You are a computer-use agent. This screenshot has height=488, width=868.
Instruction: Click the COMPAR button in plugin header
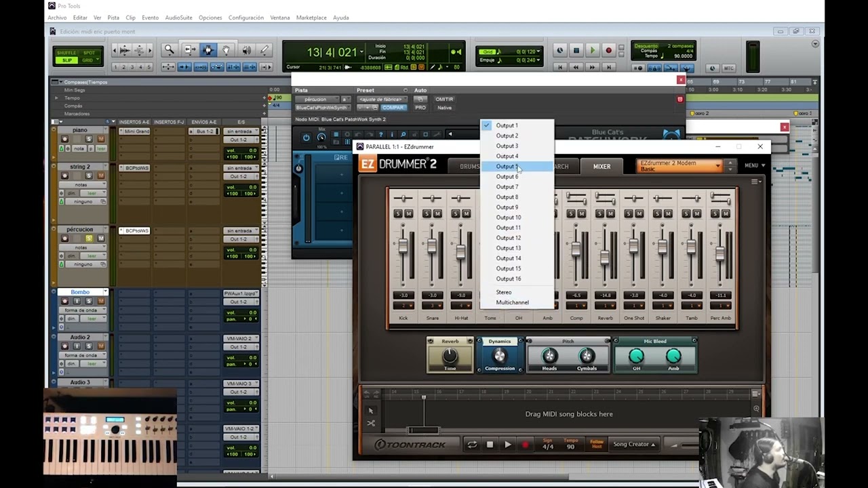click(x=393, y=108)
